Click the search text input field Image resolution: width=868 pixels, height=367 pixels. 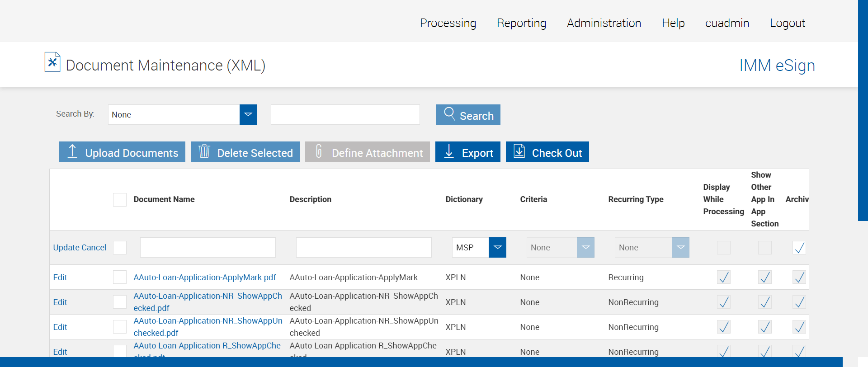(345, 115)
